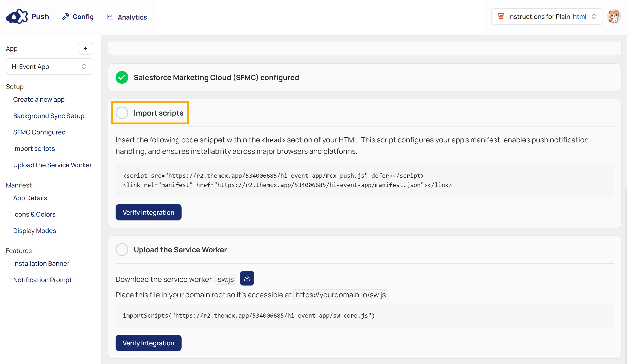Open the Config wrench icon
This screenshot has height=364, width=627.
[66, 17]
